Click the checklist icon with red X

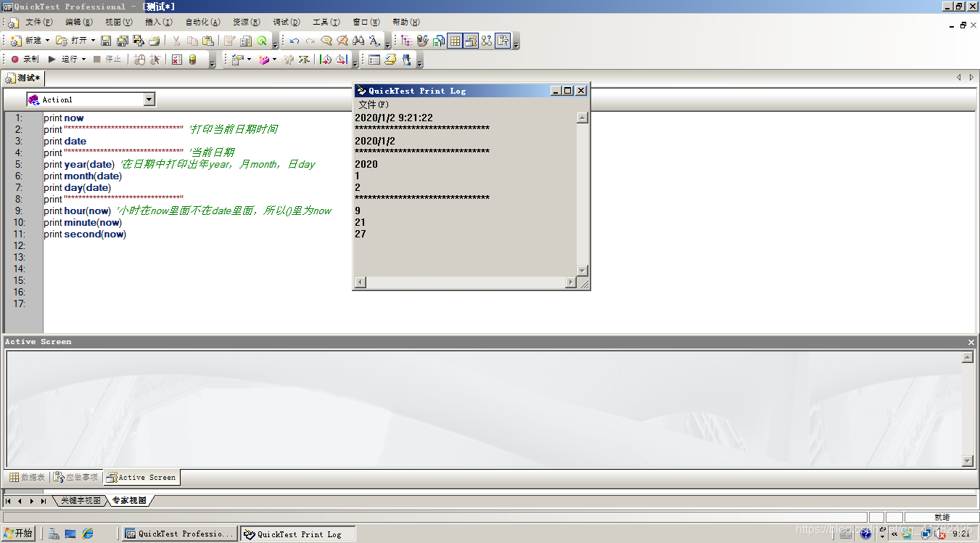click(x=177, y=60)
